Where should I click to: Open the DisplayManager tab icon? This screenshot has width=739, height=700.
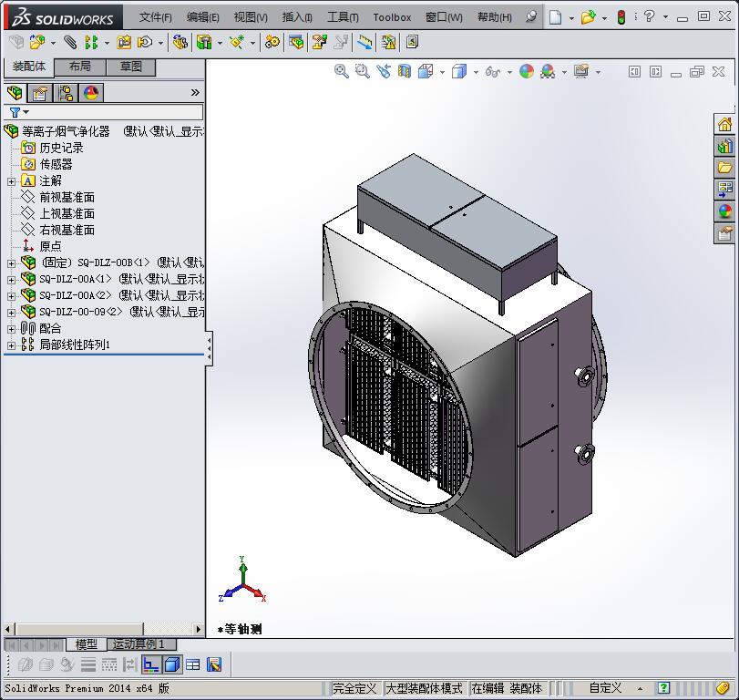tap(91, 93)
